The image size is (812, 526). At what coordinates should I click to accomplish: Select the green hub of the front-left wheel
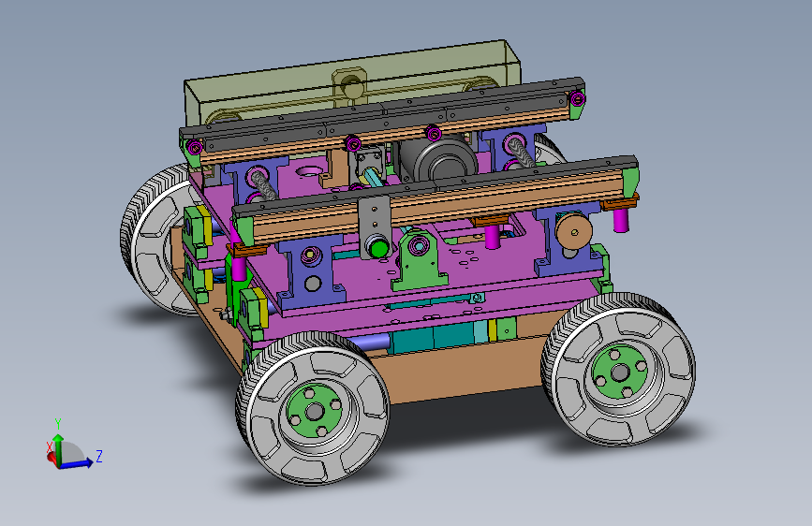(315, 412)
